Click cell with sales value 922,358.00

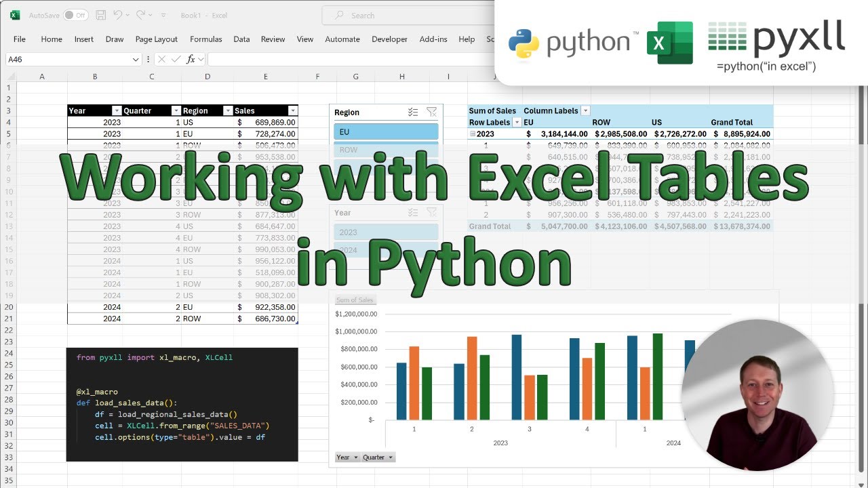coord(266,307)
